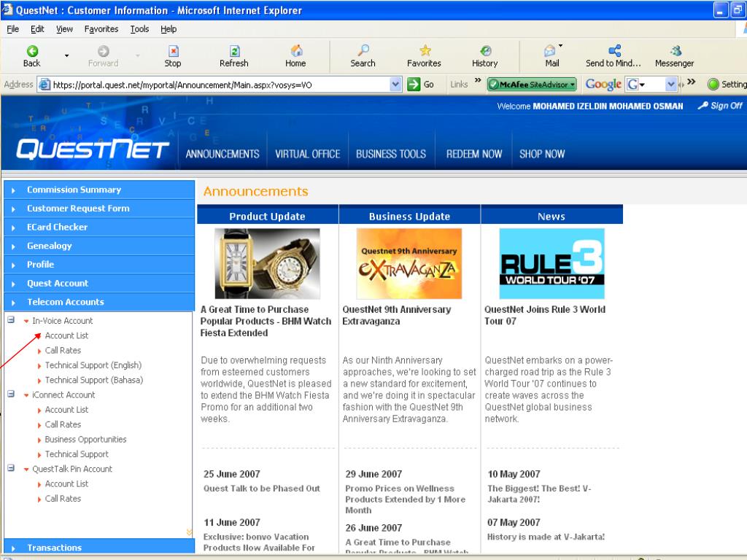This screenshot has height=560, width=747.
Task: Open Technical Support (Bahasa) link
Action: coord(94,379)
